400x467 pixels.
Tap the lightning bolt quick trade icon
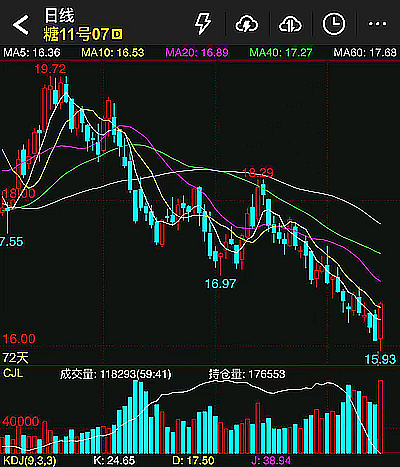203,24
